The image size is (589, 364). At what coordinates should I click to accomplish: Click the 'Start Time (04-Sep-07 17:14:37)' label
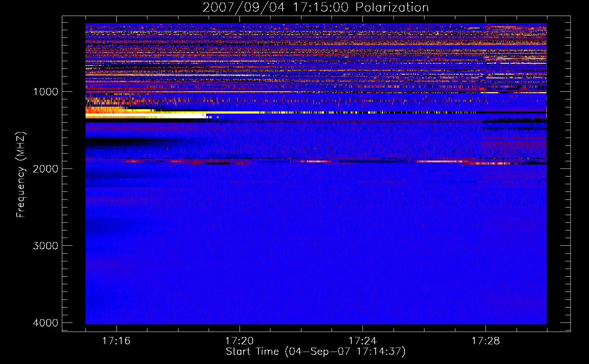point(316,352)
